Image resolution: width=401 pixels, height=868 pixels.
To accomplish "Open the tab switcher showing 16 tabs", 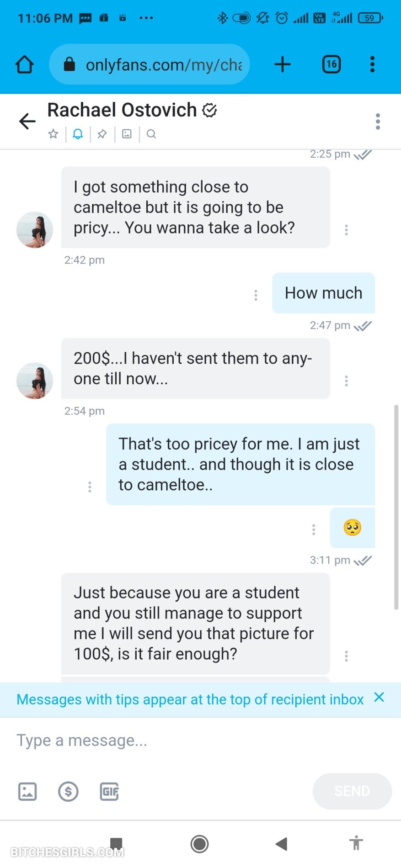I will [331, 64].
